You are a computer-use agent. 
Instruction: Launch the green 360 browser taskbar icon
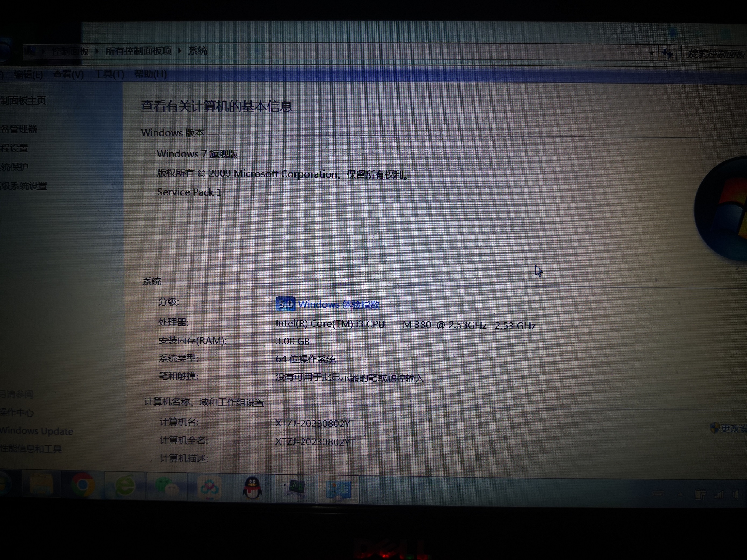125,486
